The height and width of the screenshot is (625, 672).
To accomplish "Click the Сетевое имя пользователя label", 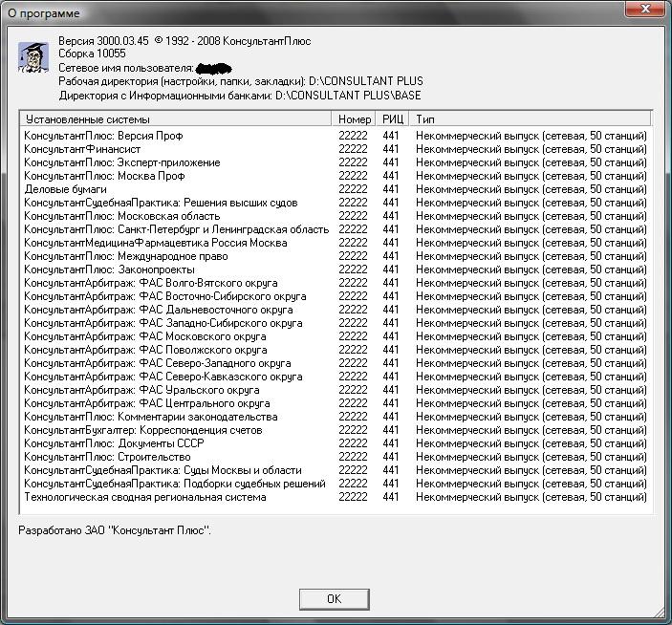I will pos(126,68).
